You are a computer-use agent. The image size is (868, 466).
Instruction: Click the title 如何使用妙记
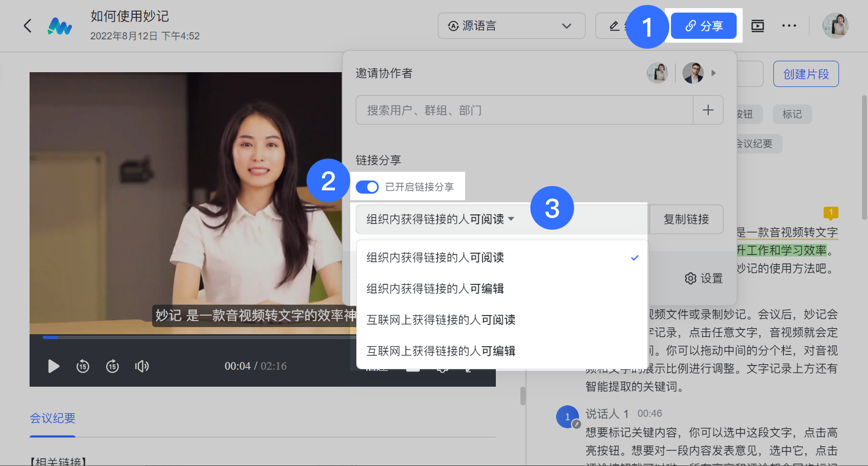[130, 16]
